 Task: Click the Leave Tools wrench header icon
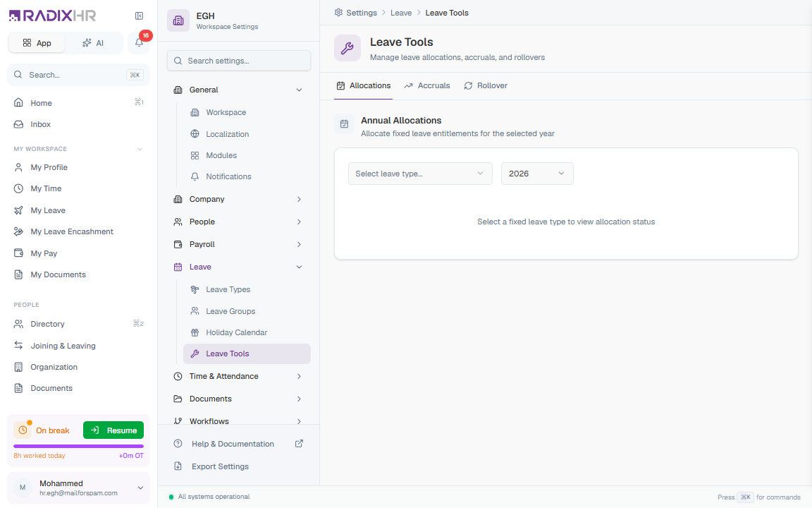[347, 48]
